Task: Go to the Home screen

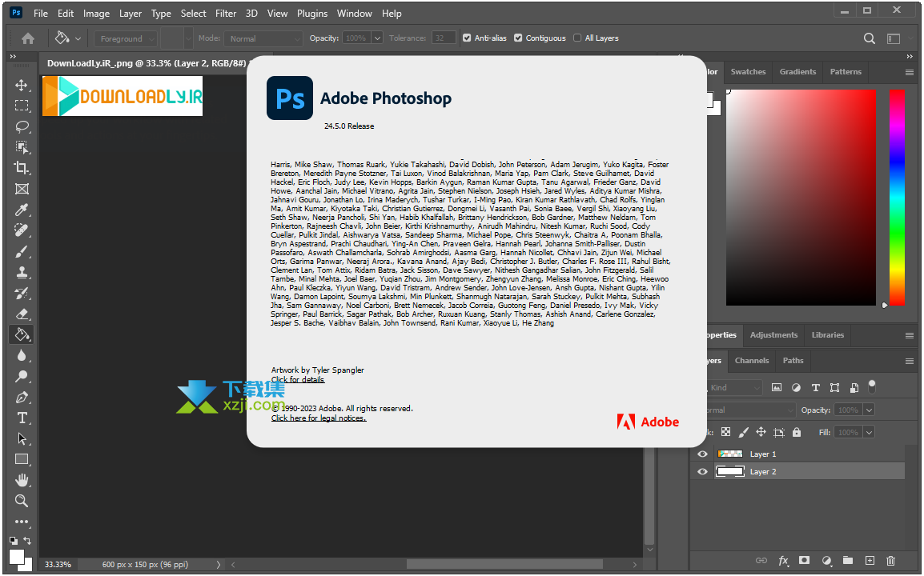Action: tap(28, 38)
